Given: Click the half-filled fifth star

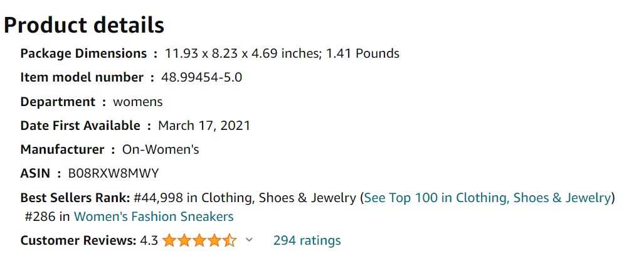Looking at the screenshot, I should pos(230,240).
